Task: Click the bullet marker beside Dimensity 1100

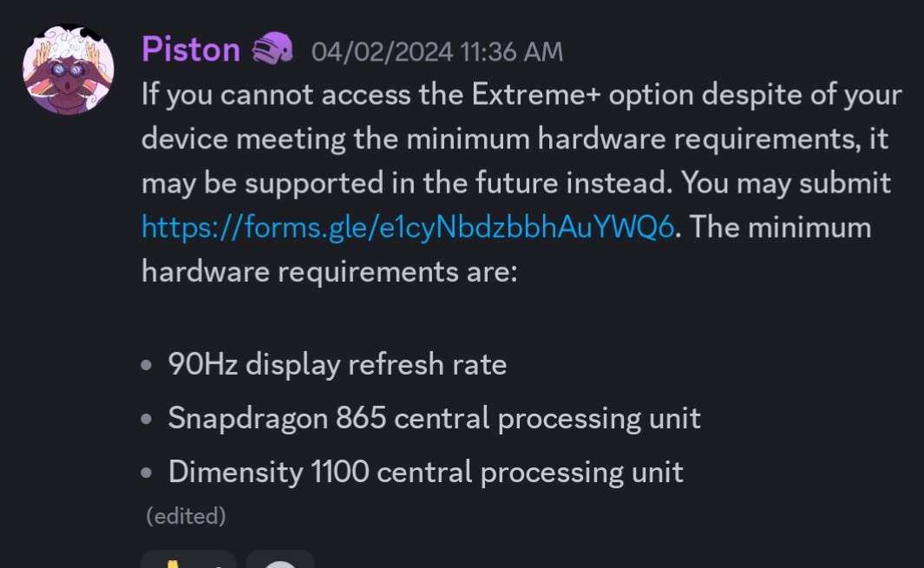Action: click(145, 473)
